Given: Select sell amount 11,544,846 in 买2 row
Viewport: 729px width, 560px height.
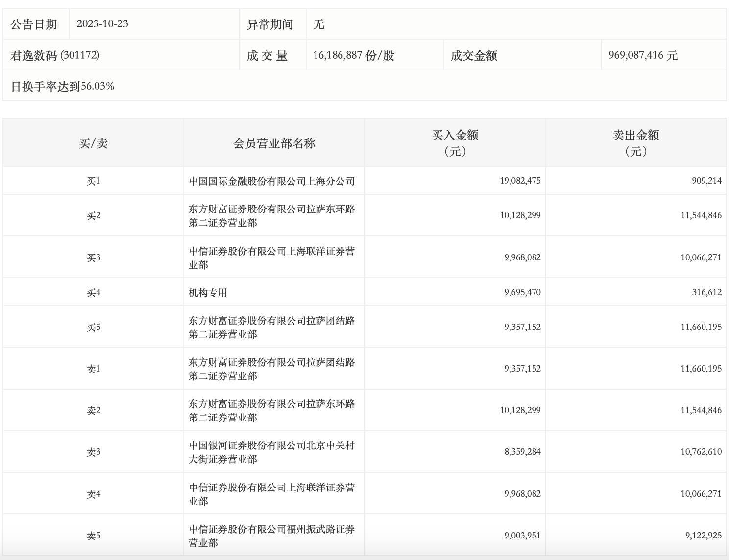Looking at the screenshot, I should [x=701, y=215].
